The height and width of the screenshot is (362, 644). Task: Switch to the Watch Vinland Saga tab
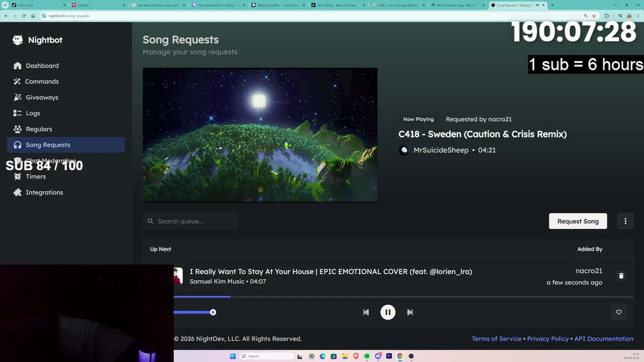click(457, 5)
